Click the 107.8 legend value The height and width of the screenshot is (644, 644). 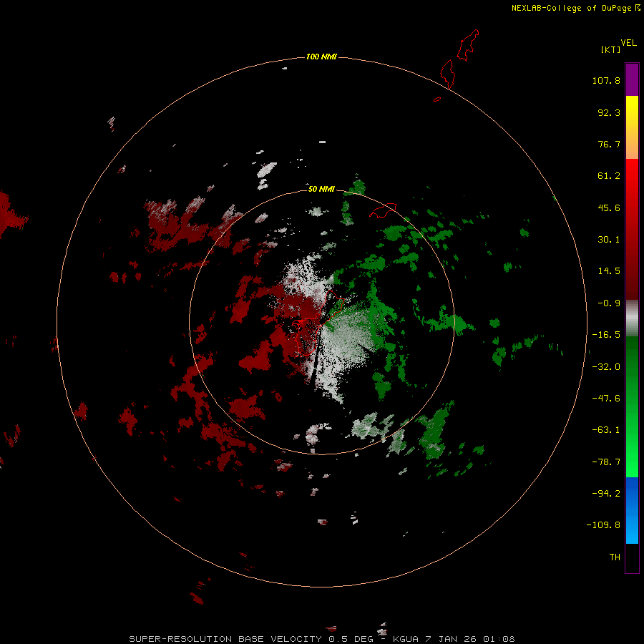(x=606, y=80)
